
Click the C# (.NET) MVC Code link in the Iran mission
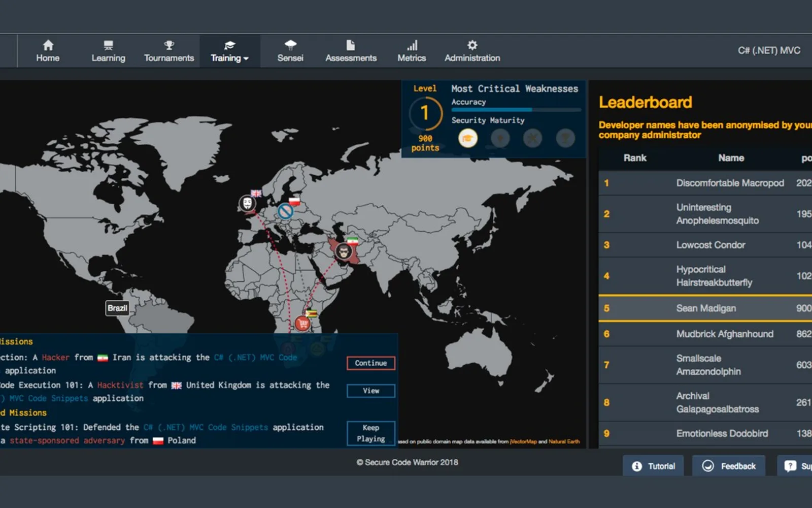point(255,358)
